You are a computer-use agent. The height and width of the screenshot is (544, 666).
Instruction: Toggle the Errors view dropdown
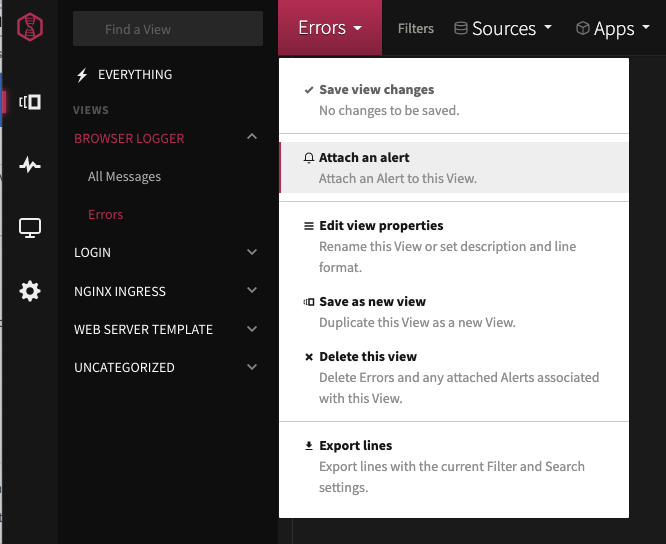(330, 28)
